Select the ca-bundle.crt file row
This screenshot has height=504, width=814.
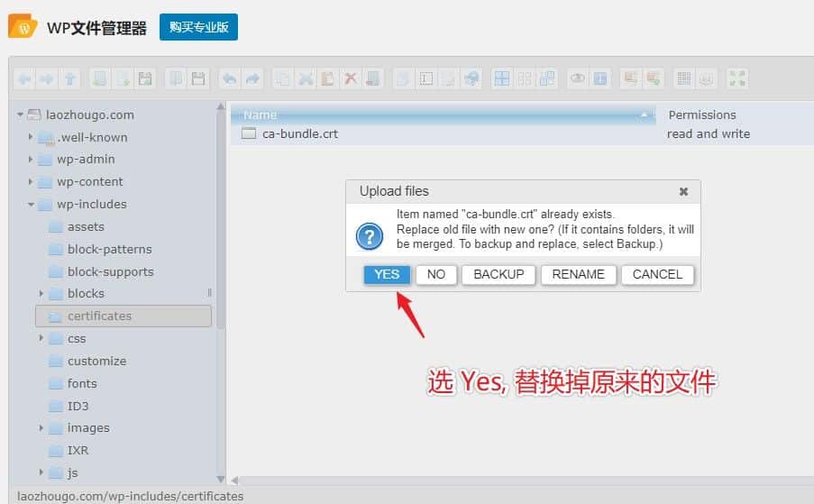pyautogui.click(x=522, y=134)
